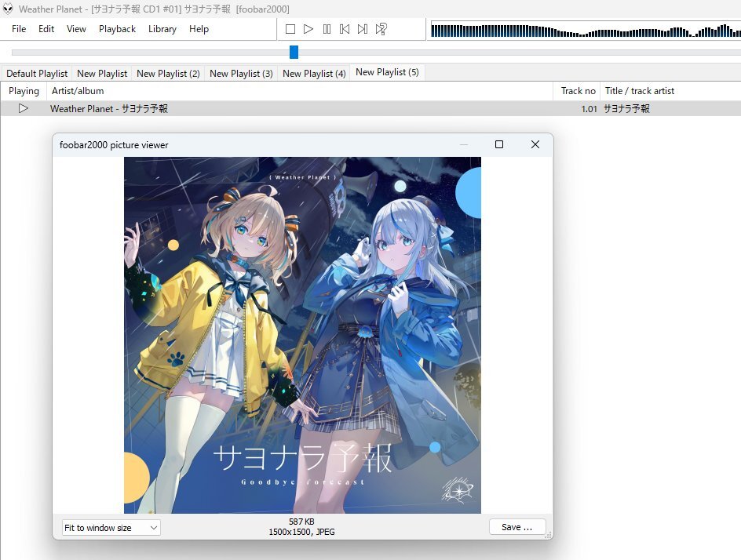Select the Weather Planet track row
This screenshot has height=560, width=741.
point(314,109)
